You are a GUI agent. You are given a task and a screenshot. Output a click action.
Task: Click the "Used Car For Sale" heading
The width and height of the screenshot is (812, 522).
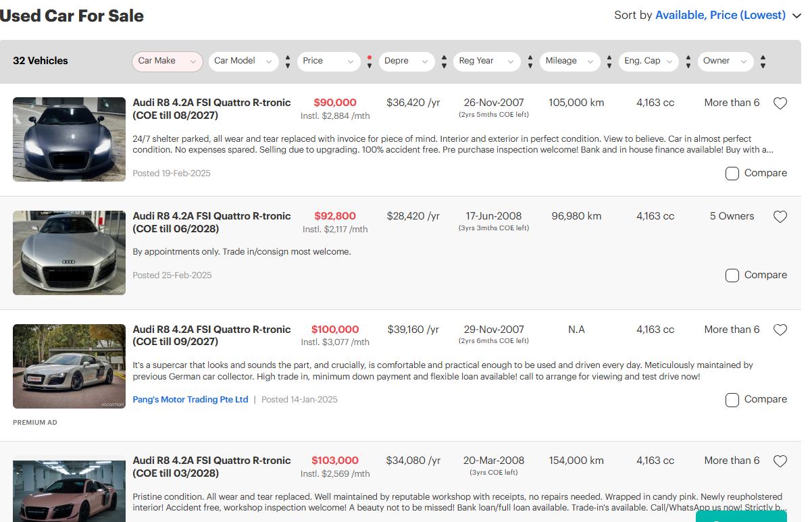(72, 16)
